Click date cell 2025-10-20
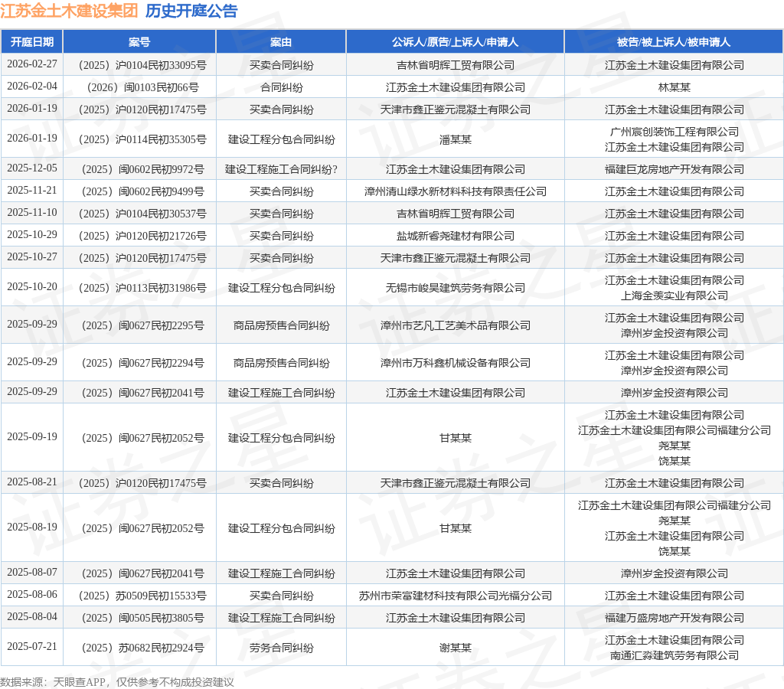Image resolution: width=784 pixels, height=689 pixels. point(32,286)
